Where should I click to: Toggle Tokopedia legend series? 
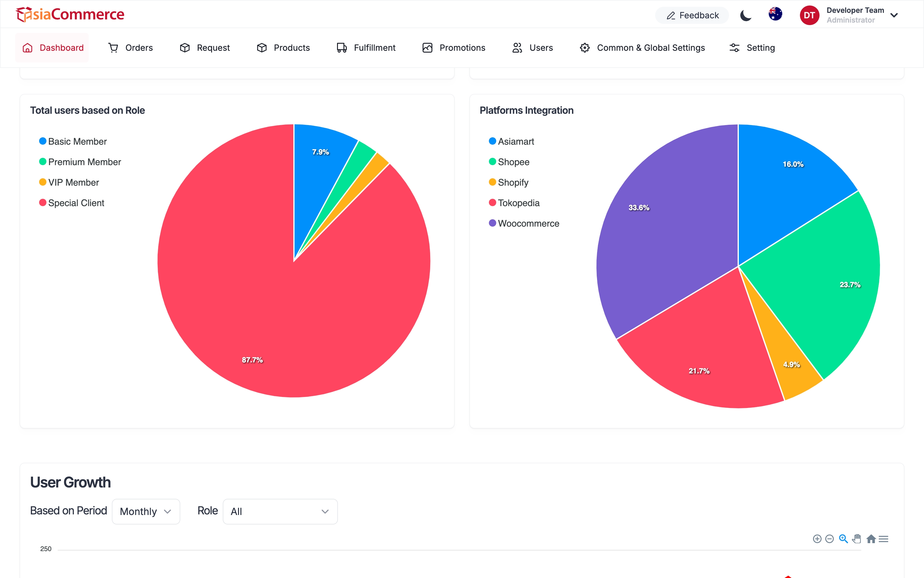(x=514, y=203)
